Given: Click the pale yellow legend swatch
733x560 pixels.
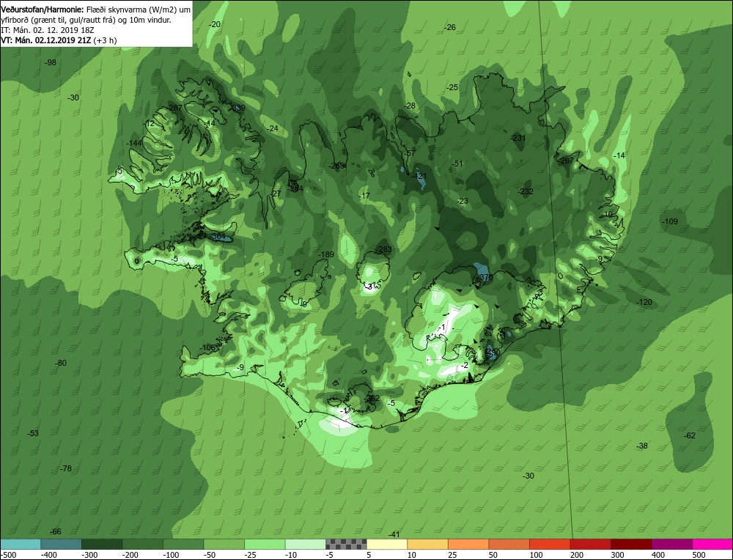Looking at the screenshot, I should (387, 544).
